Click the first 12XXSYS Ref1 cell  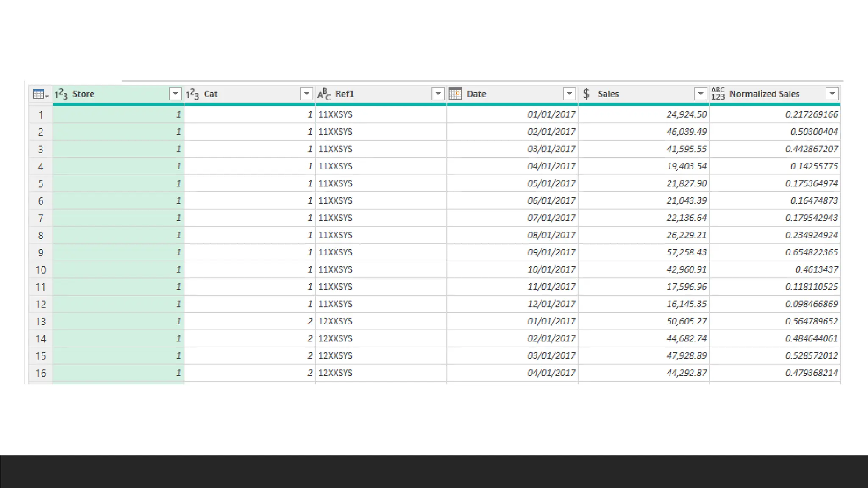click(335, 322)
